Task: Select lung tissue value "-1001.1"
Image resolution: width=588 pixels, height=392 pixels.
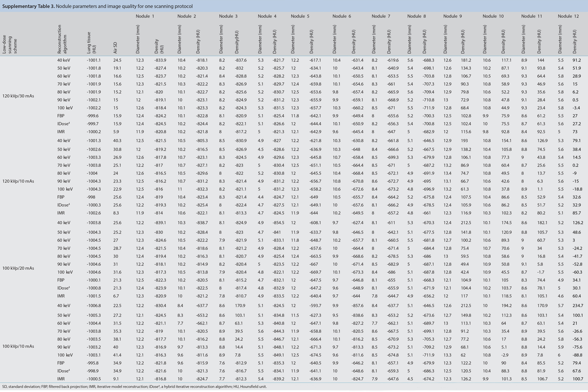Action: click(x=94, y=60)
